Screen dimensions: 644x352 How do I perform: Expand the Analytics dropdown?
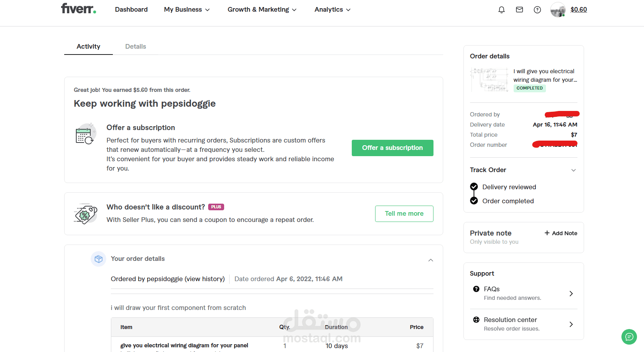tap(332, 10)
